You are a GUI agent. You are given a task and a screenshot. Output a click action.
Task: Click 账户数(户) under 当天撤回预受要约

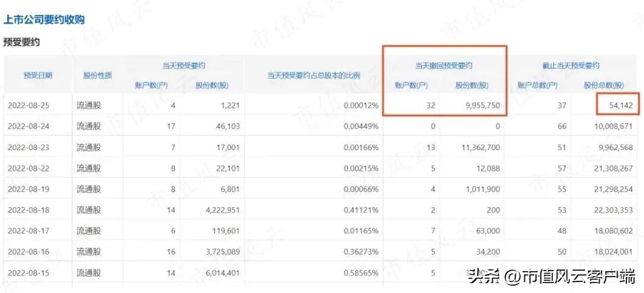(411, 86)
